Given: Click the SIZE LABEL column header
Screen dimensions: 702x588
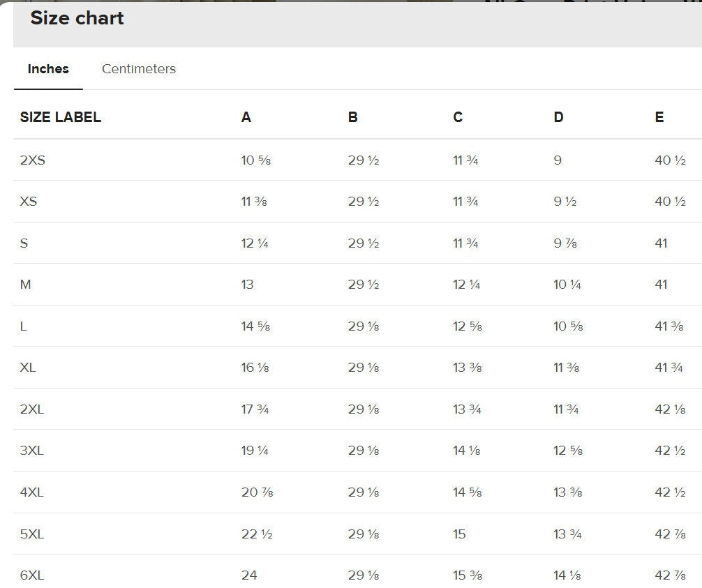Looking at the screenshot, I should coord(60,117).
